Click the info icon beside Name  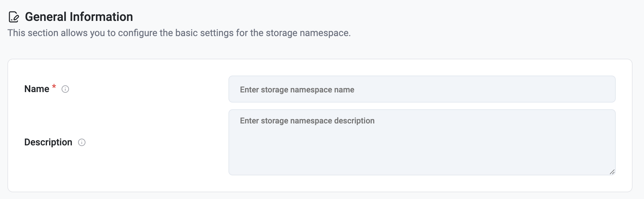click(65, 89)
